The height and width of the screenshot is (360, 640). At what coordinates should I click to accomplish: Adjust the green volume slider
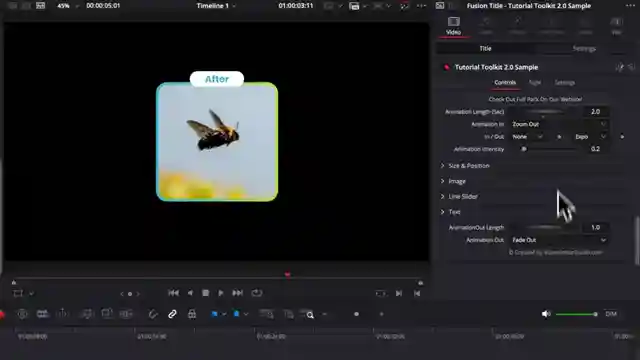(577, 314)
